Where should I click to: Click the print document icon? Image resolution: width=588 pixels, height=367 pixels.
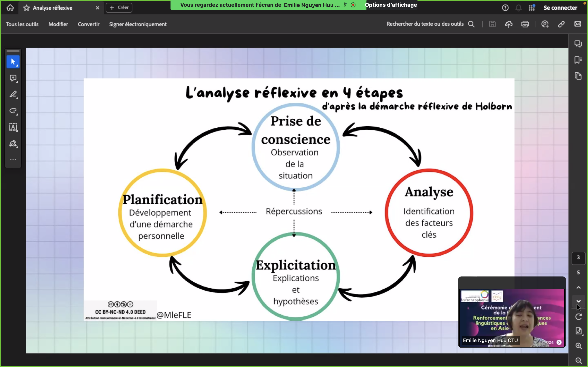coord(525,24)
